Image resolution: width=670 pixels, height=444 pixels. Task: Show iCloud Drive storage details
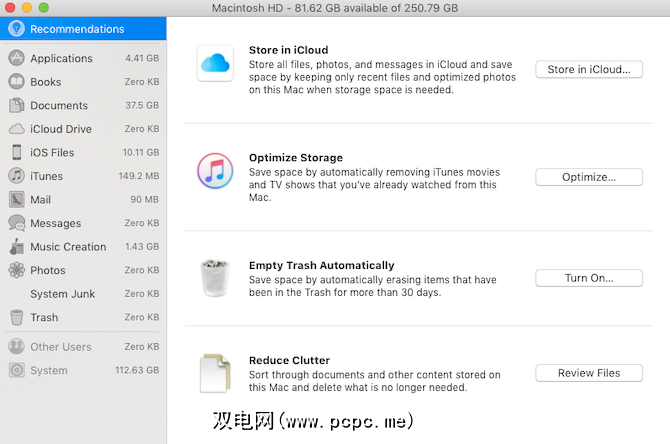click(x=60, y=129)
